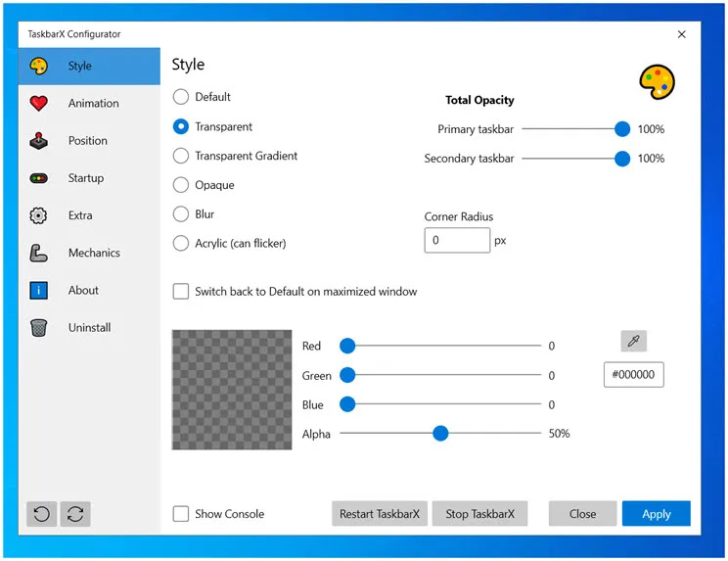Screen dimensions: 728x561
Task: Click the red heart Animation icon
Action: [38, 103]
